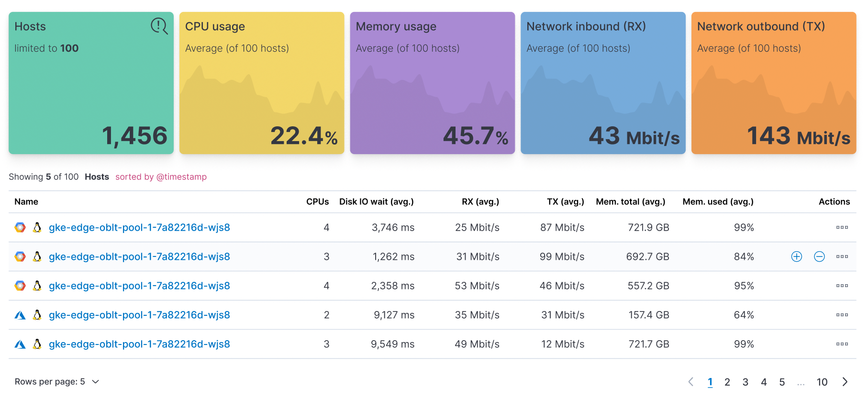Click the minus magnifier icon on the second row
This screenshot has height=400, width=868.
819,256
